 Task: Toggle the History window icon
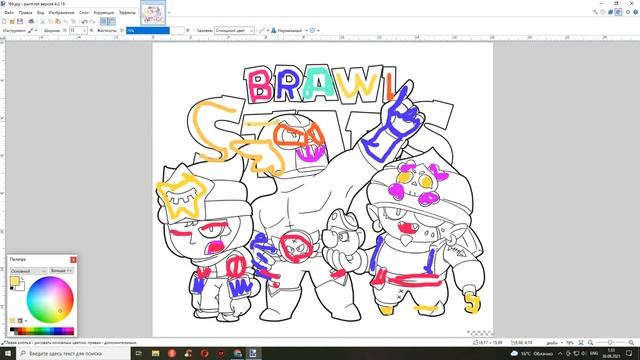pyautogui.click(x=603, y=12)
